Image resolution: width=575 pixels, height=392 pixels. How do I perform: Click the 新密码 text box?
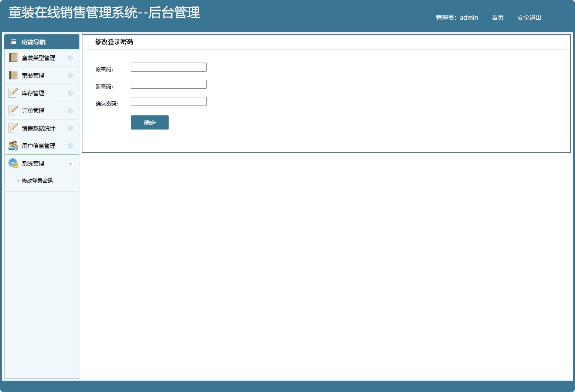tap(169, 84)
